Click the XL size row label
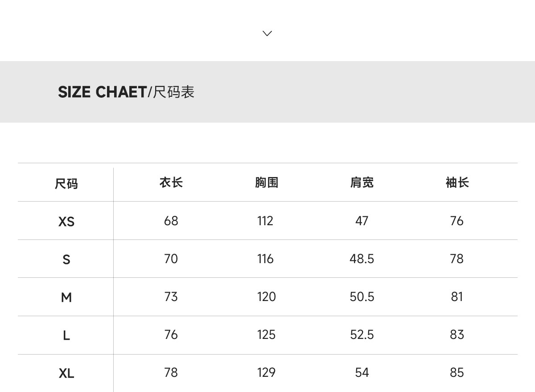535x392 pixels. 66,373
